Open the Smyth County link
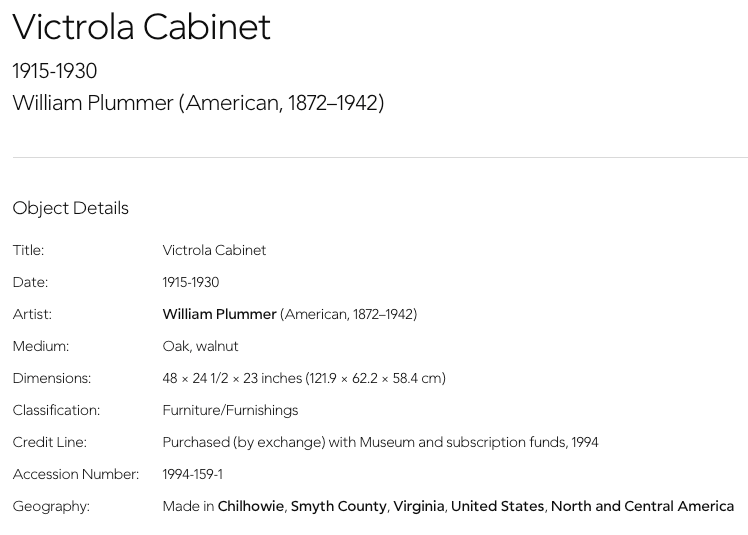Screen dimensions: 748x535 (x=338, y=506)
